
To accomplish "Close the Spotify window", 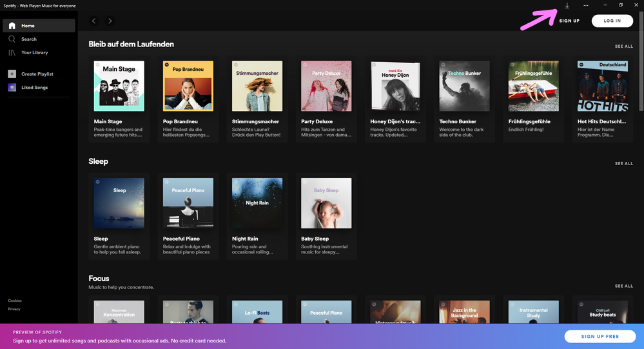I will click(636, 5).
